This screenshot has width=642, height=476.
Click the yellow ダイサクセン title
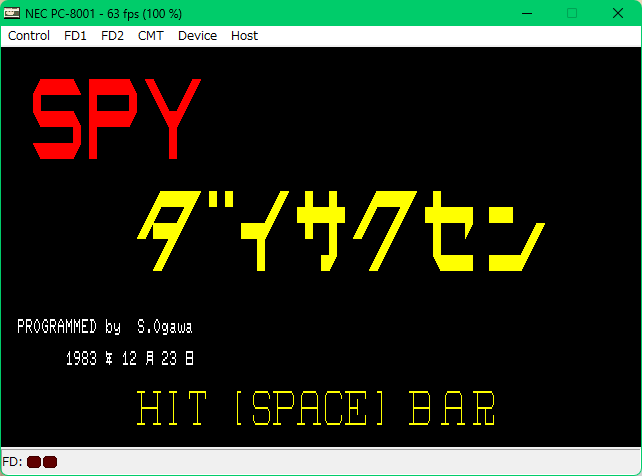(341, 231)
